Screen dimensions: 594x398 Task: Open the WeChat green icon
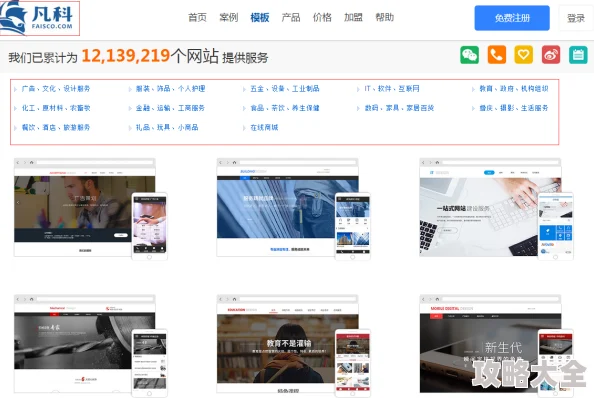(x=469, y=55)
